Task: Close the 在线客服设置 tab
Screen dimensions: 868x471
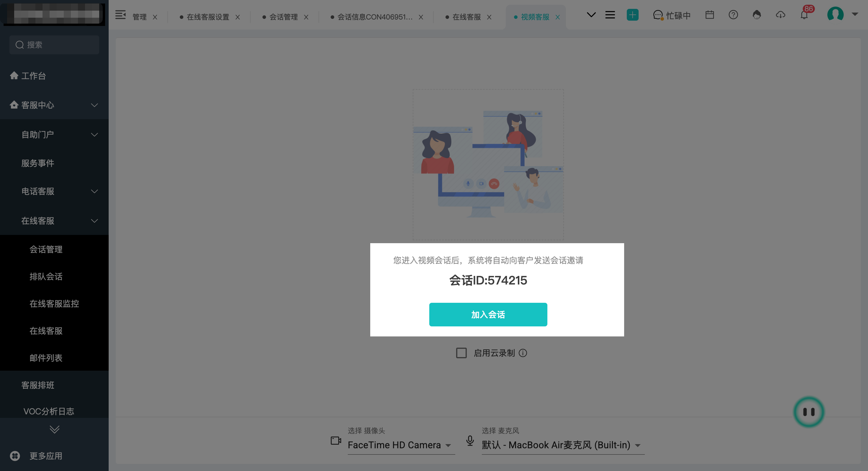Action: coord(238,17)
